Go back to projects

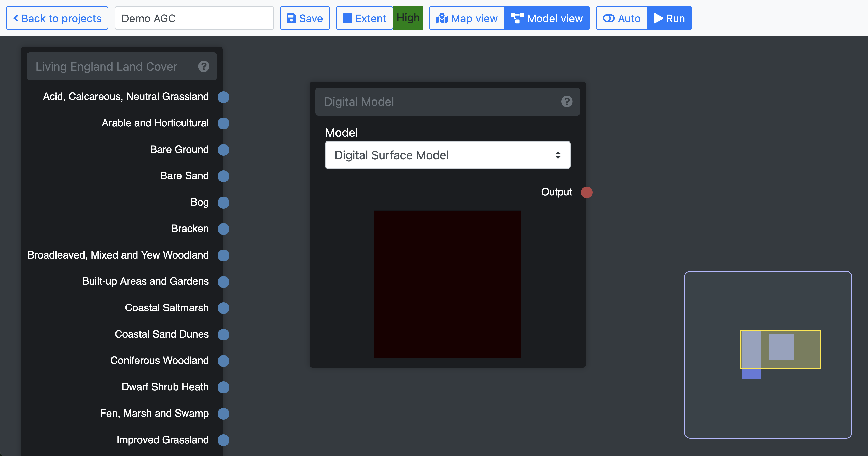tap(57, 18)
